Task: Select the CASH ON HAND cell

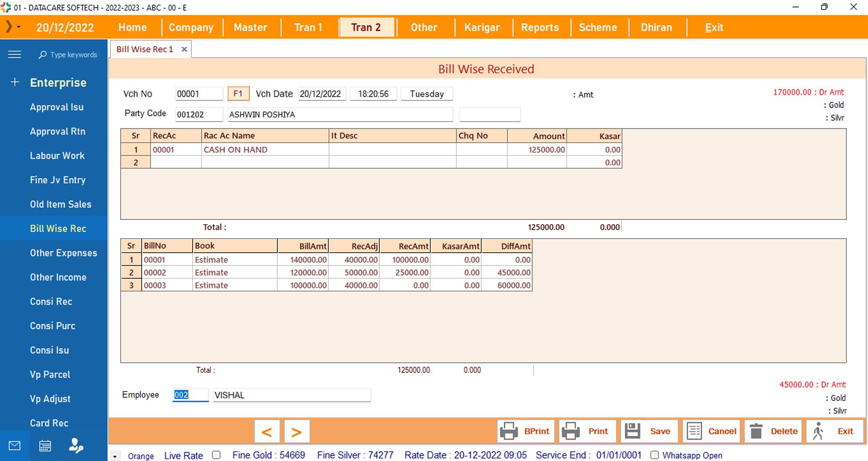Action: [265, 150]
